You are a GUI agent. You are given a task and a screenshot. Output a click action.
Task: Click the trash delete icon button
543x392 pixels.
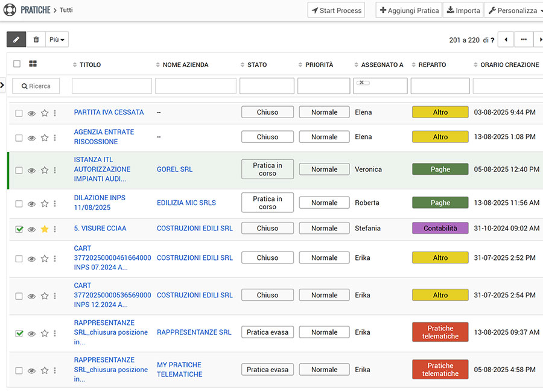coord(36,39)
